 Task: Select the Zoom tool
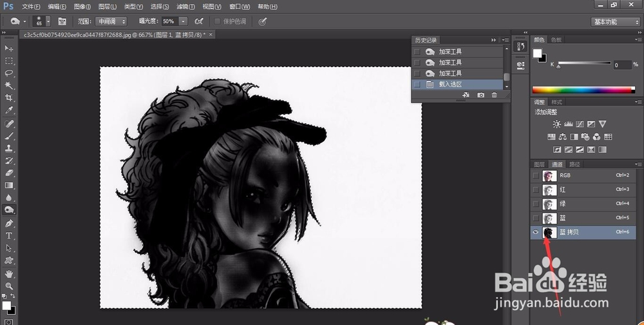pos(8,286)
